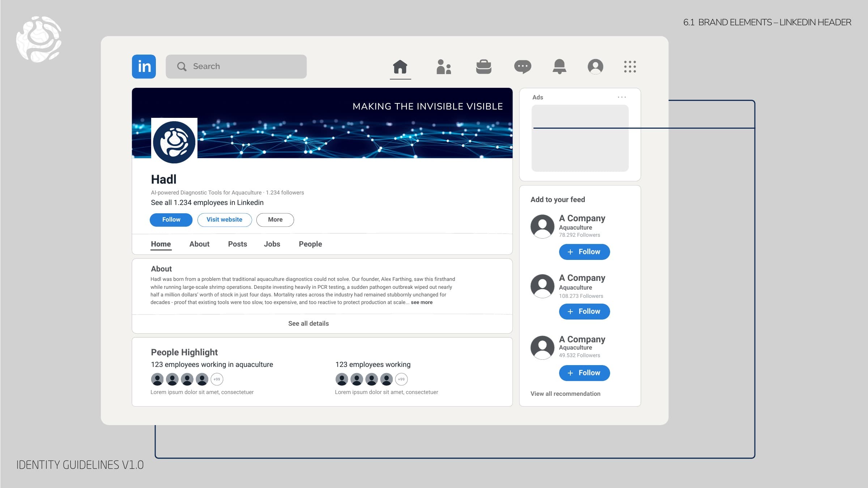Open View all recommendation link
The width and height of the screenshot is (868, 488).
click(x=565, y=394)
